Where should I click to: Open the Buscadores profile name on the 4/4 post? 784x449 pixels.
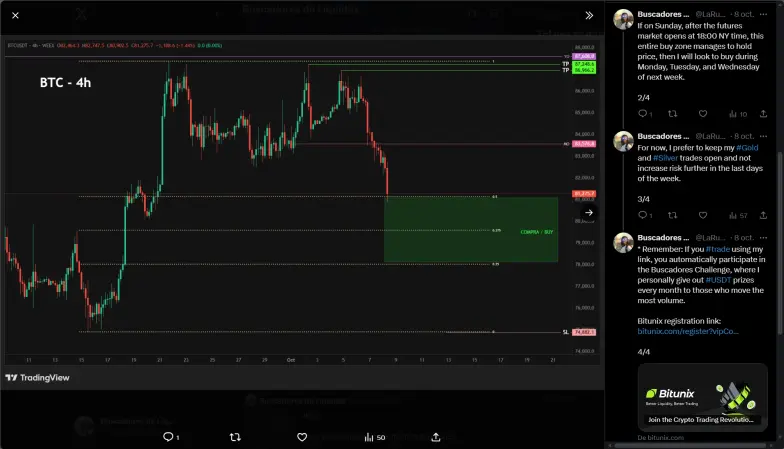coord(663,238)
